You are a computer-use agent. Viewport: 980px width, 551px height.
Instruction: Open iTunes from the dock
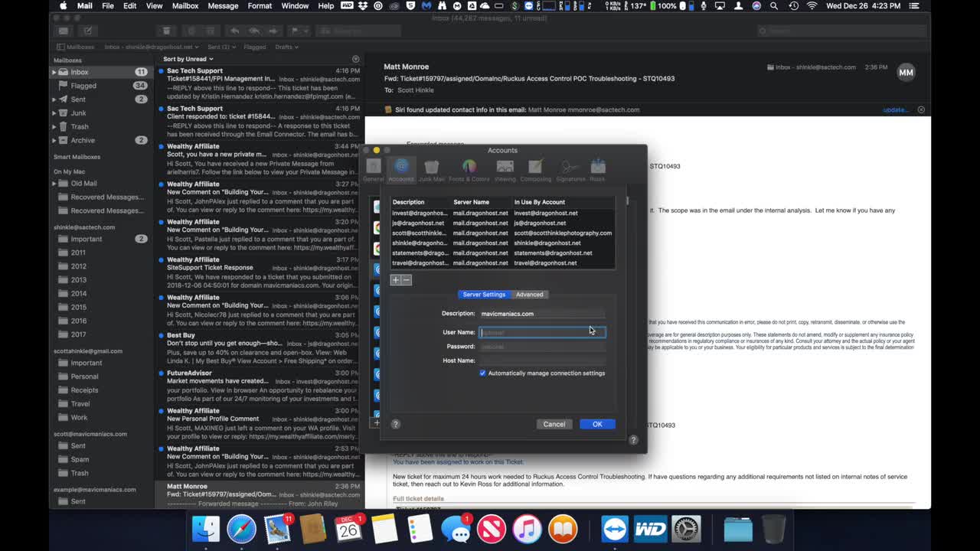coord(527,529)
